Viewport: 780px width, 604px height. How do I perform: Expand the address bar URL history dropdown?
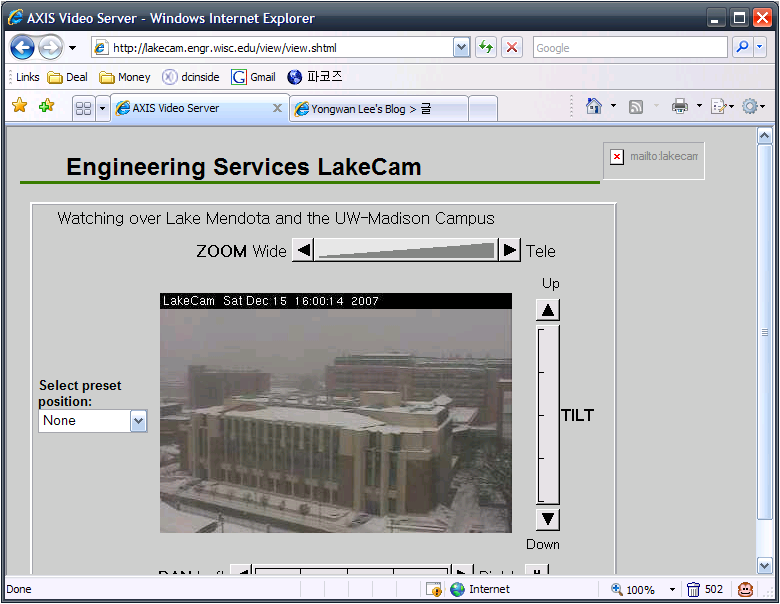pos(462,48)
